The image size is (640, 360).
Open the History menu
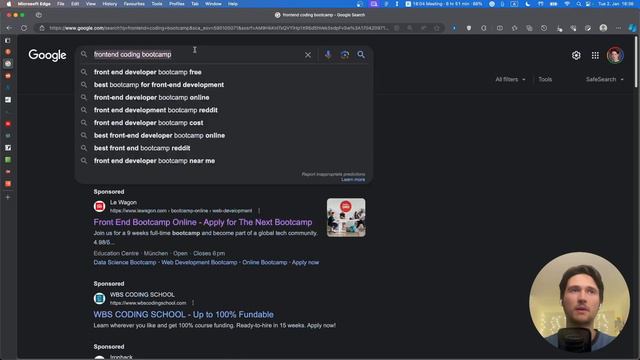click(x=109, y=4)
